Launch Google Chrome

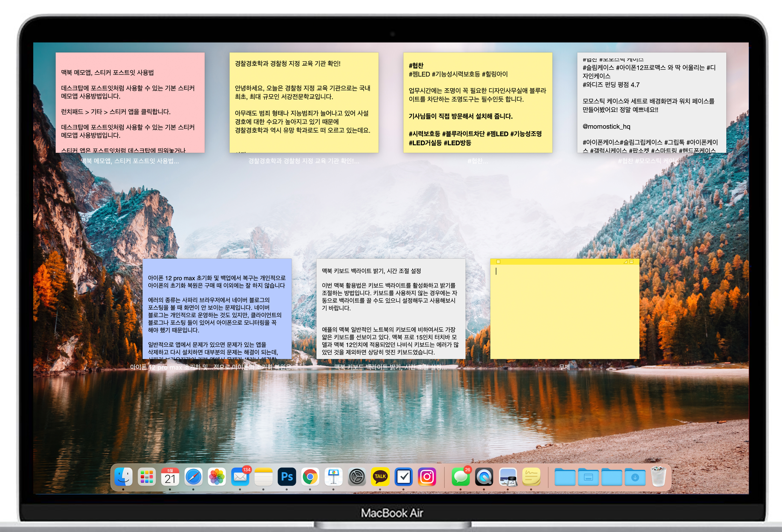pyautogui.click(x=310, y=476)
